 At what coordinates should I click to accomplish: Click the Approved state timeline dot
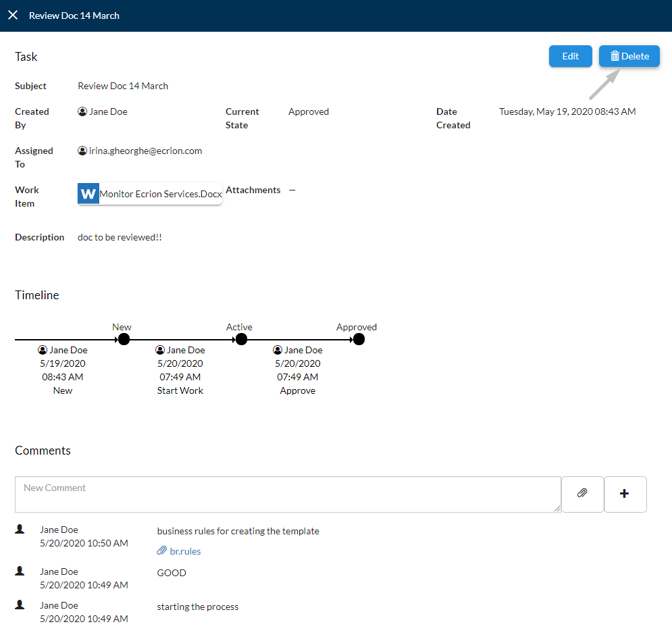click(x=359, y=340)
